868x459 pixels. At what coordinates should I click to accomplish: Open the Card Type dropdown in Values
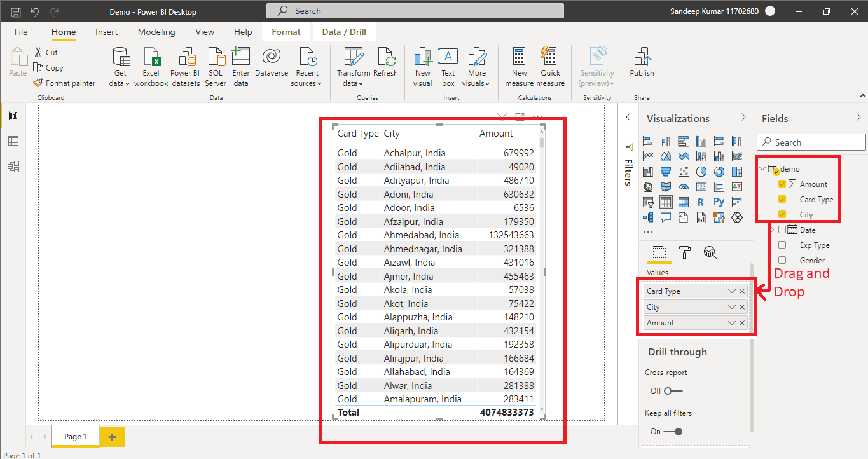[x=733, y=291]
